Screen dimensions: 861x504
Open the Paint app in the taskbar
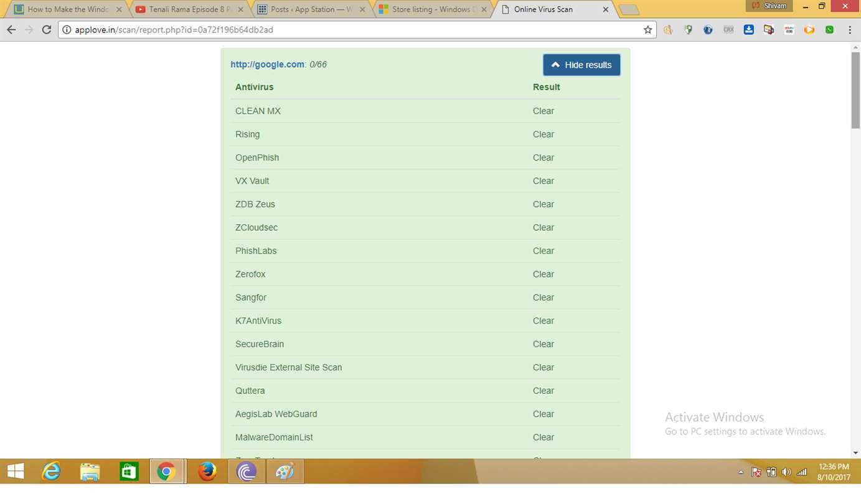pos(285,472)
